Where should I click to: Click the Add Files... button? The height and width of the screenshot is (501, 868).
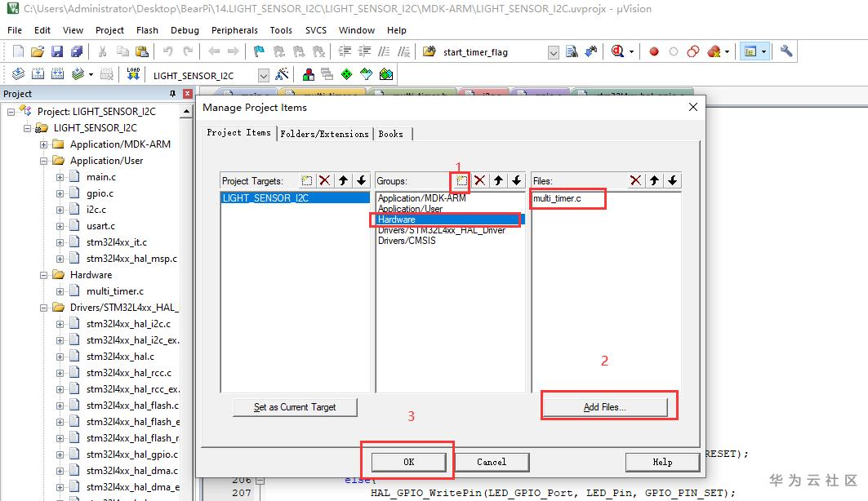[x=604, y=407]
